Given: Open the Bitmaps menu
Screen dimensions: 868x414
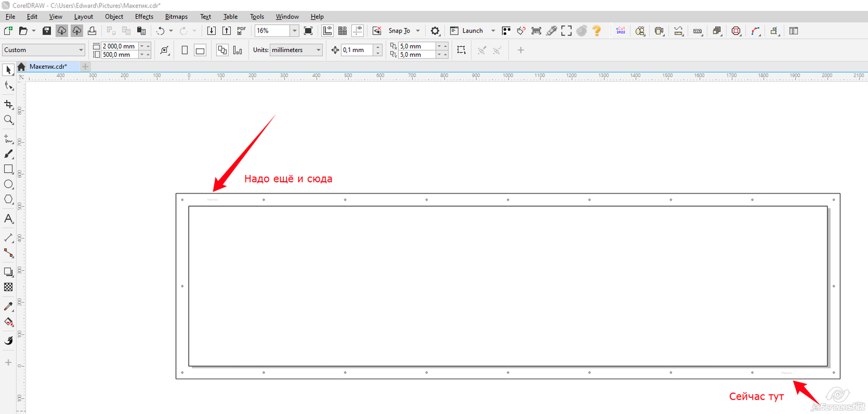Looking at the screenshot, I should (176, 17).
